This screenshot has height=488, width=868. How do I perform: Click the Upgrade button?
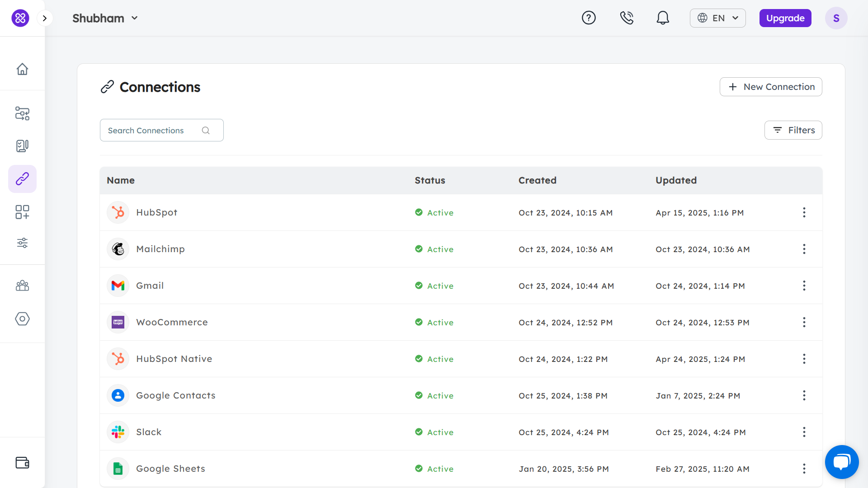785,18
